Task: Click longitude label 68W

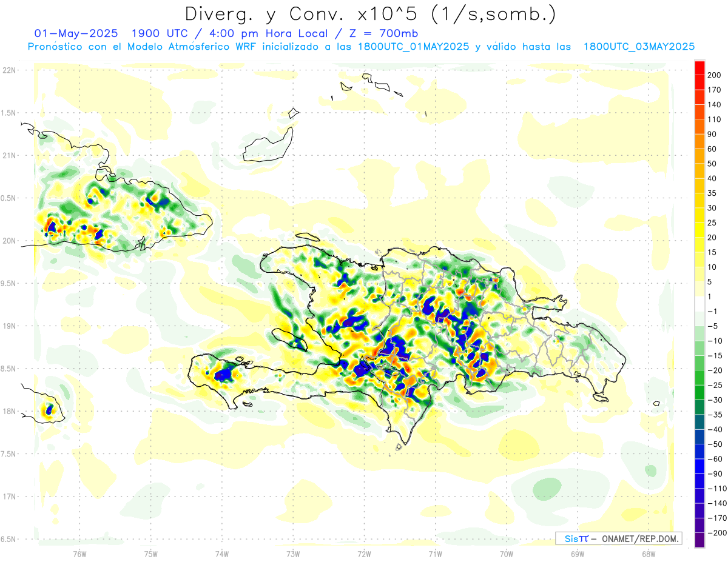Action: pos(649,554)
